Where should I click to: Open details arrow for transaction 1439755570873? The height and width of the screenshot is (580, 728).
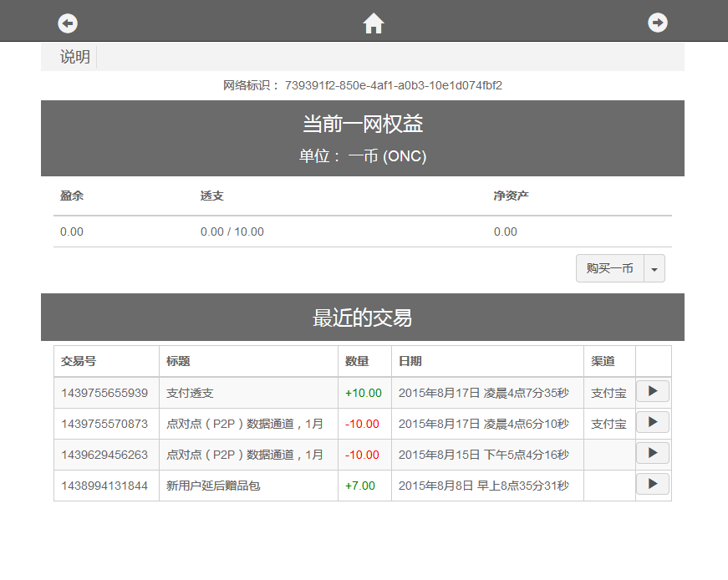click(653, 423)
